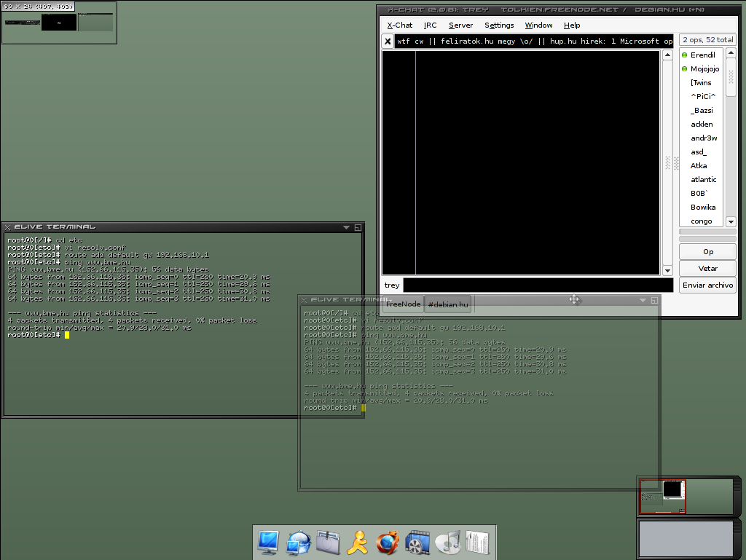This screenshot has height=560, width=746.
Task: Select user B0B` in the user list
Action: click(x=702, y=193)
